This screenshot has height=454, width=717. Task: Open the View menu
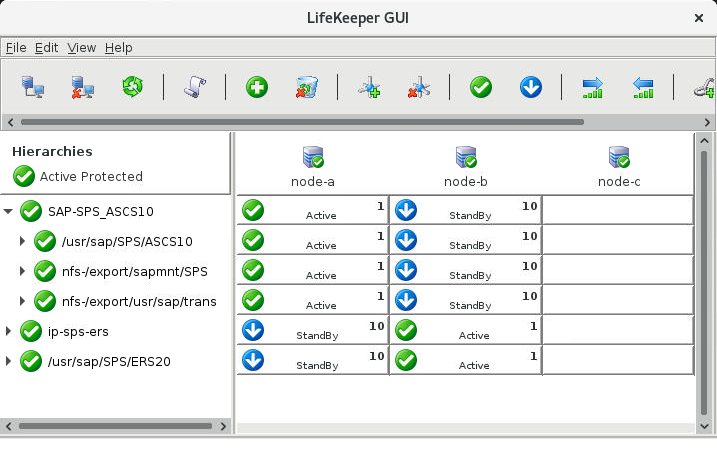pyautogui.click(x=82, y=48)
